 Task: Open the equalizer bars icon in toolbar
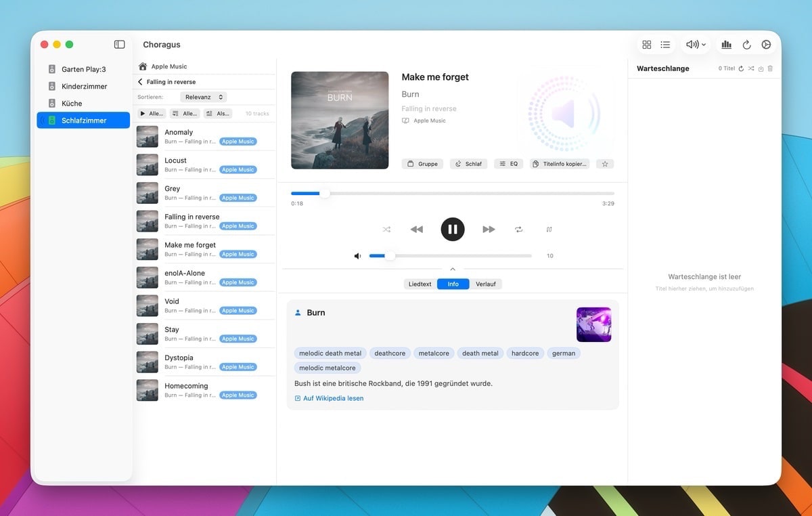pyautogui.click(x=727, y=44)
